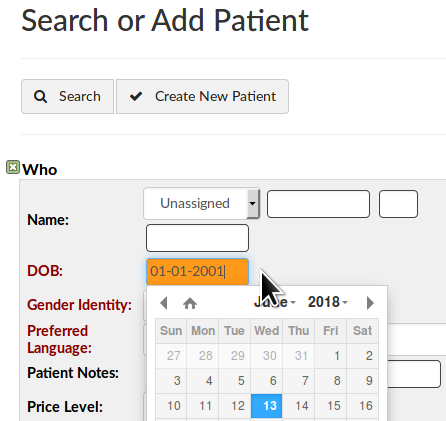The width and height of the screenshot is (446, 421).
Task: Click into the DOB date field
Action: tap(197, 272)
